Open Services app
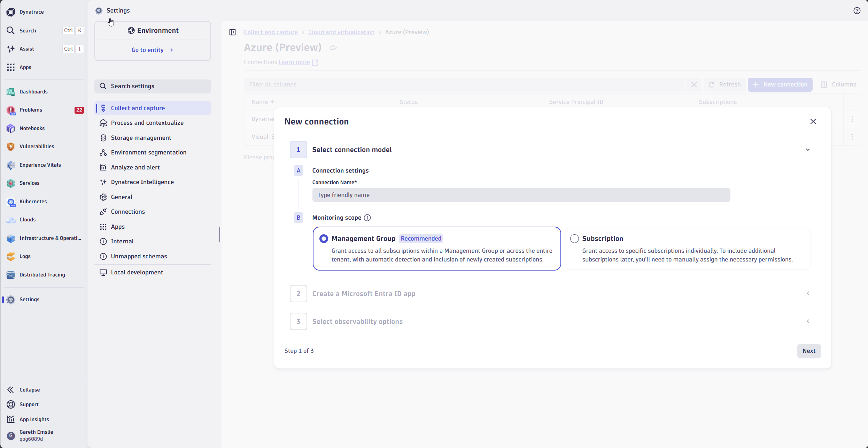The width and height of the screenshot is (868, 448). (45, 183)
